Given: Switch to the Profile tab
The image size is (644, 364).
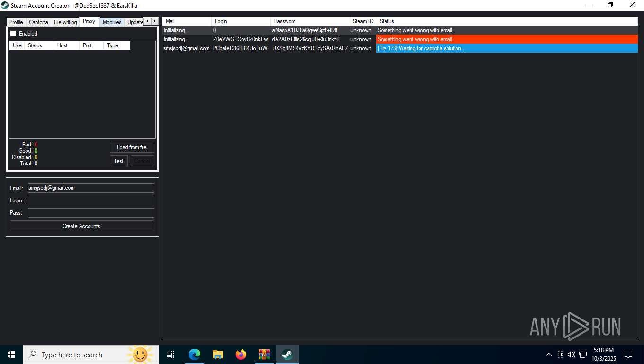Looking at the screenshot, I should click(x=16, y=22).
